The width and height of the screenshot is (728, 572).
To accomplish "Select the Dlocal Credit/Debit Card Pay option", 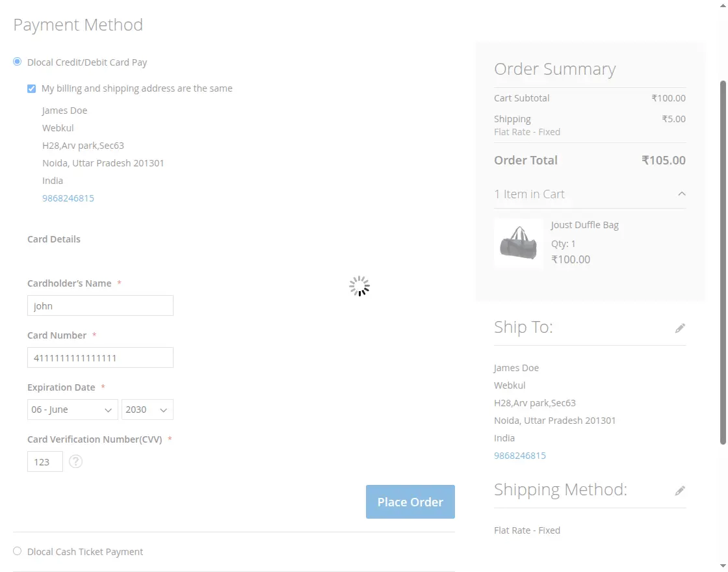I will (16, 62).
